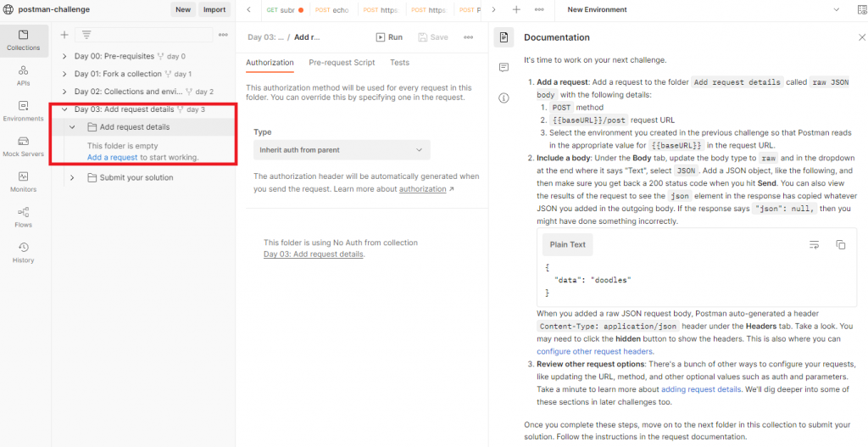Open the GET subr request tab

285,10
